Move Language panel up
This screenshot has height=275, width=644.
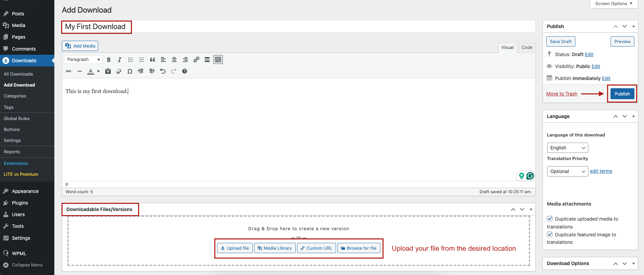[x=616, y=116]
